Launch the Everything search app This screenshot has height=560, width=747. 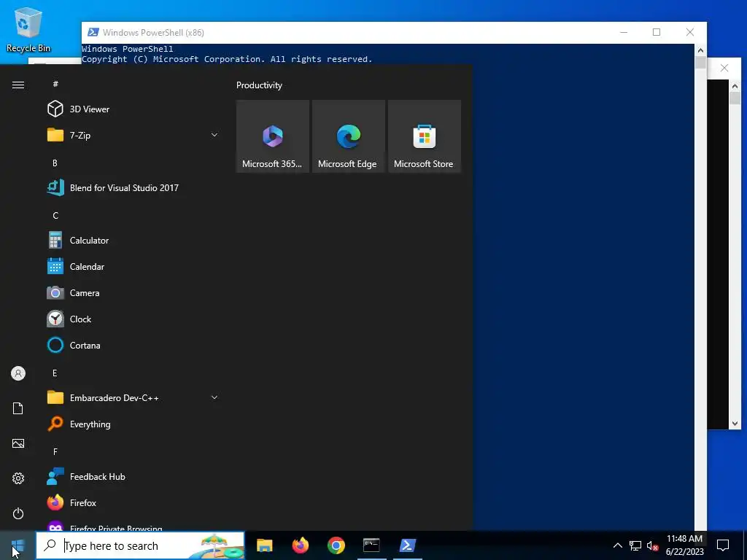tap(133, 424)
